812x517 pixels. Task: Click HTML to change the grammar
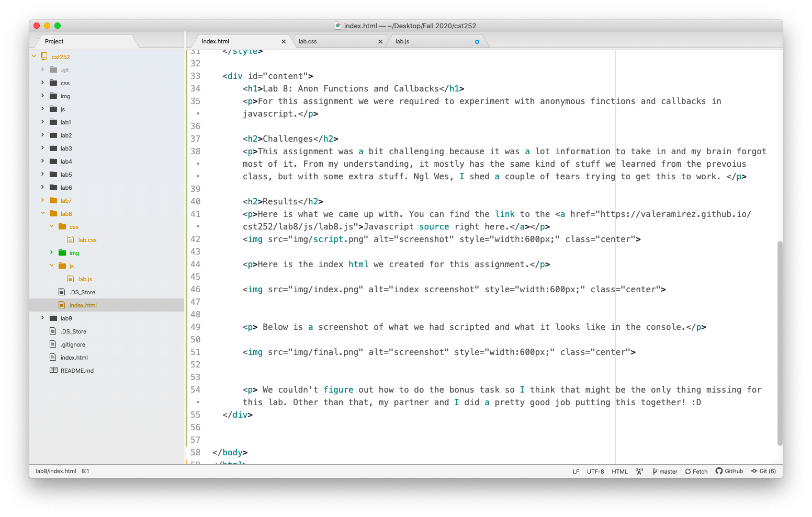pos(619,471)
